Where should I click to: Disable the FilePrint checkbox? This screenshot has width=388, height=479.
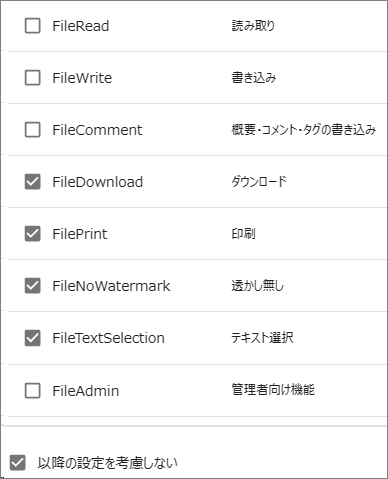[x=33, y=234]
